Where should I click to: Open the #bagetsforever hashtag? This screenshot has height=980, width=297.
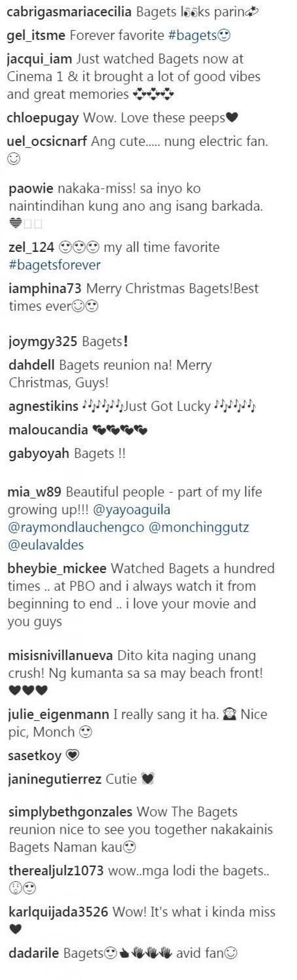tap(54, 265)
